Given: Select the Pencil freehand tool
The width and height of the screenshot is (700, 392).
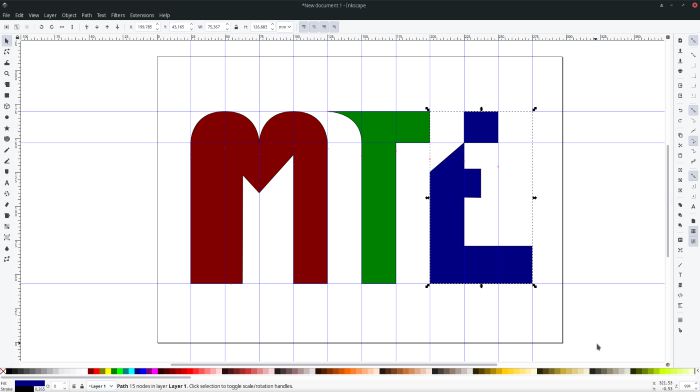Looking at the screenshot, I should (7, 150).
